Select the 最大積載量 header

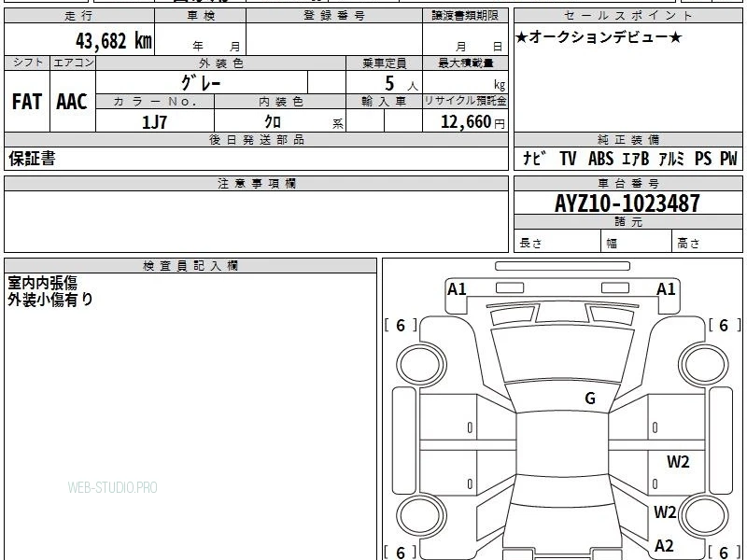tap(465, 63)
